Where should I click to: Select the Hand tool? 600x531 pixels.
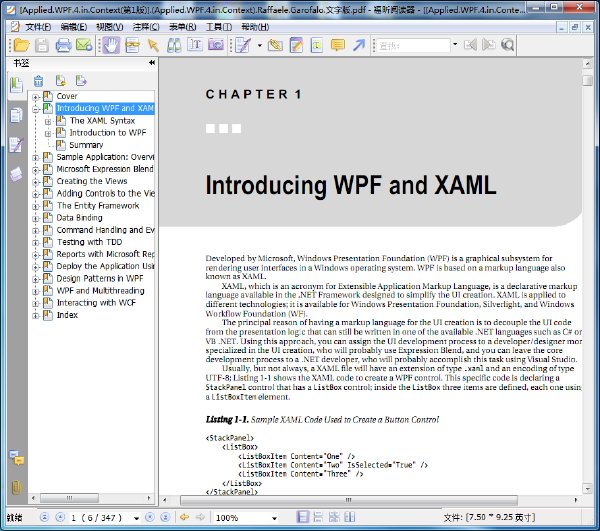[111, 45]
